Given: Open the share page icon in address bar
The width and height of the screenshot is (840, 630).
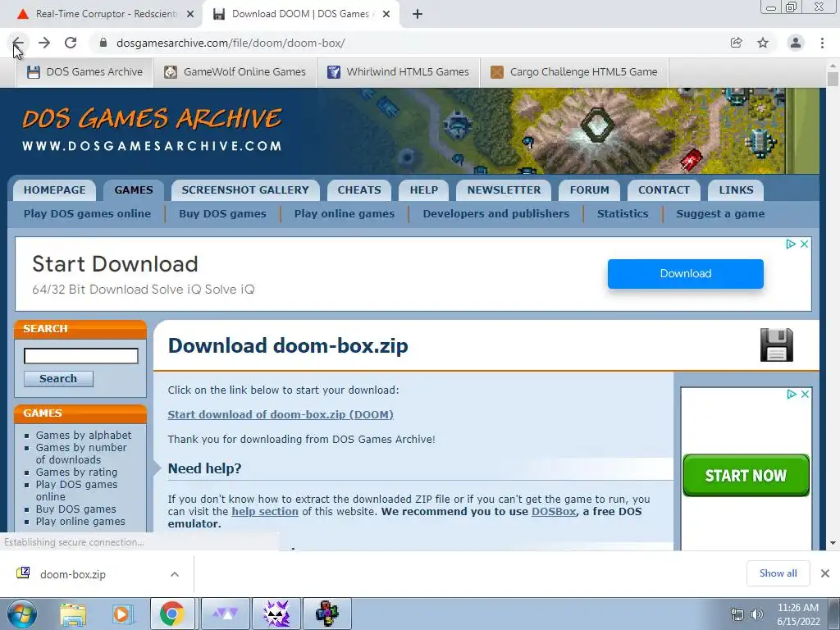Looking at the screenshot, I should coord(736,43).
